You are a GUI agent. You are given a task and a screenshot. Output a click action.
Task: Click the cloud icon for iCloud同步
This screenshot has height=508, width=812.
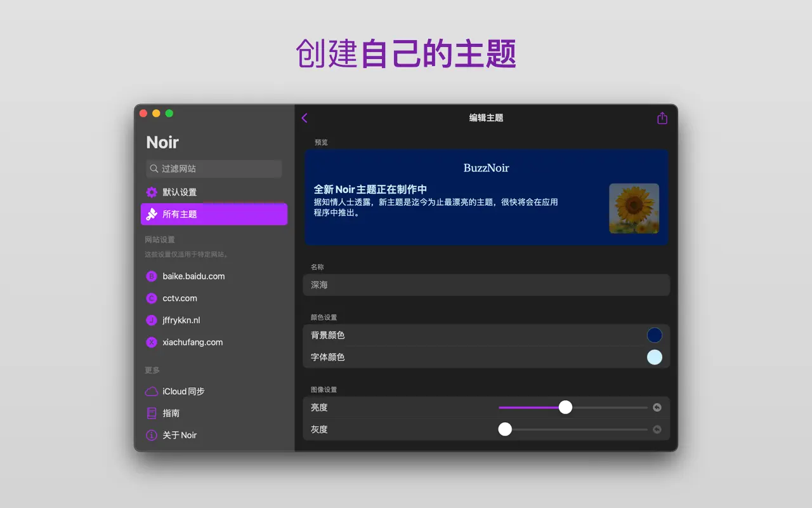coord(152,392)
